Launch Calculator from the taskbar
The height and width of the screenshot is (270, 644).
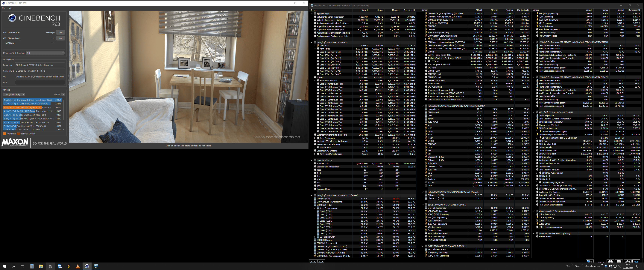point(32,266)
